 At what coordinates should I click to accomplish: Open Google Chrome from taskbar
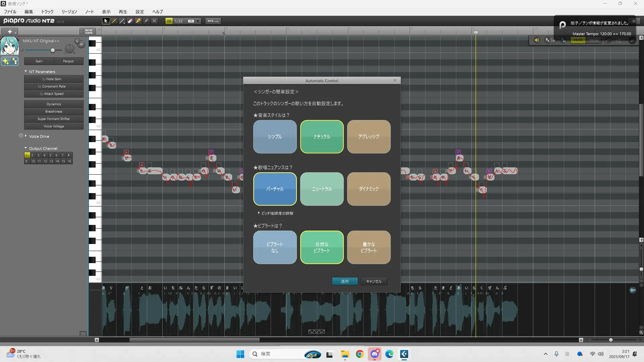(x=360, y=354)
